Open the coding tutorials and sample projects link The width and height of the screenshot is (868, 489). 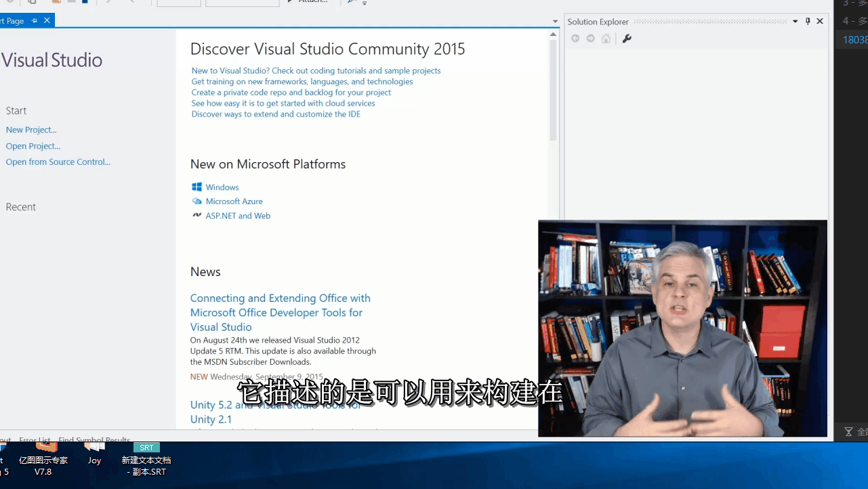pyautogui.click(x=316, y=71)
